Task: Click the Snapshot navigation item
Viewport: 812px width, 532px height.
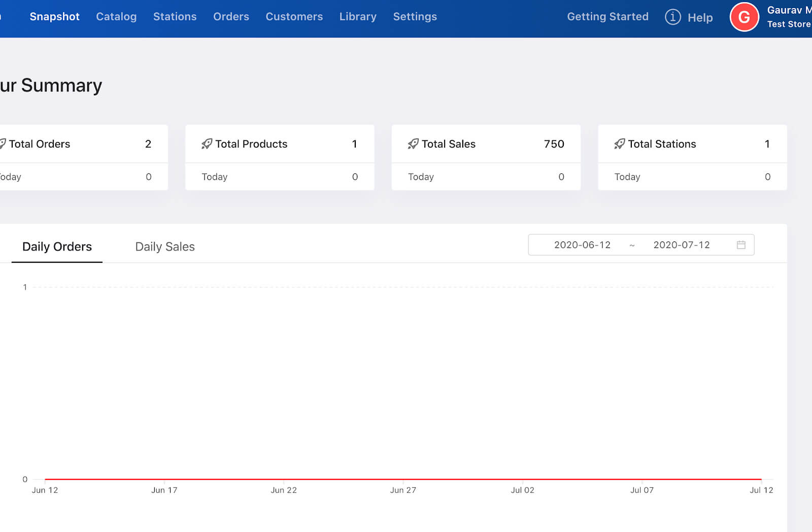Action: (x=55, y=17)
